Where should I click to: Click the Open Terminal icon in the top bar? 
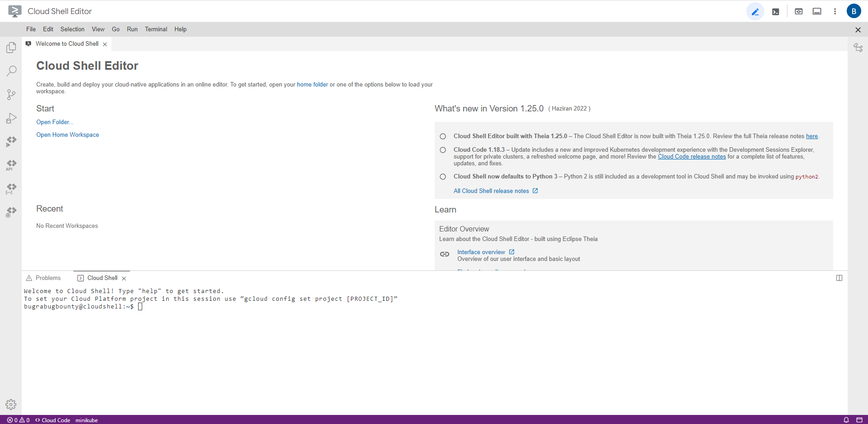click(776, 12)
